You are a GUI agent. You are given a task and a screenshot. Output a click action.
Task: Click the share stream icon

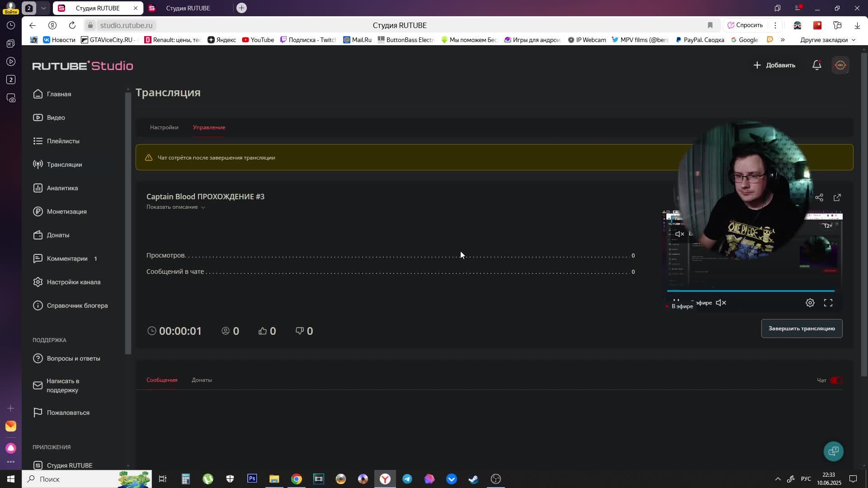point(819,197)
